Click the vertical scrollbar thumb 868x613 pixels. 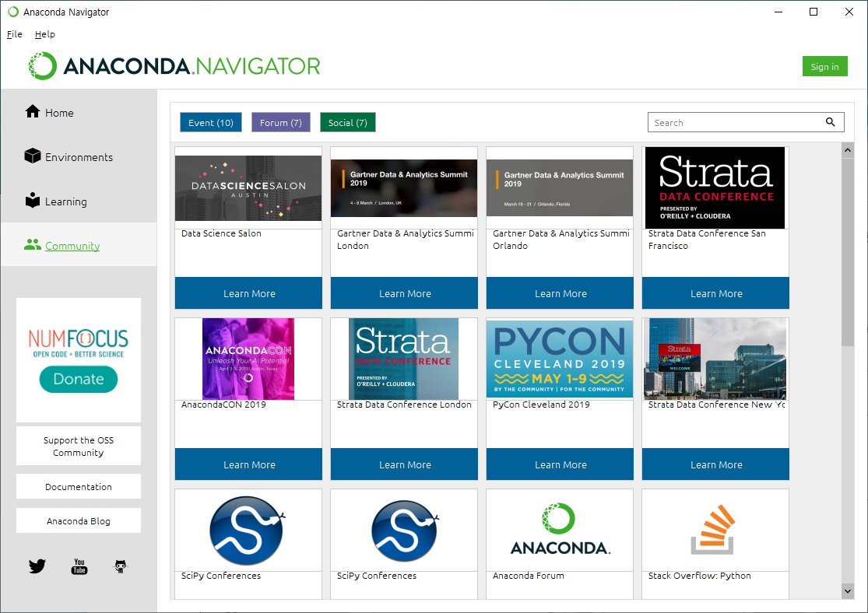click(848, 252)
